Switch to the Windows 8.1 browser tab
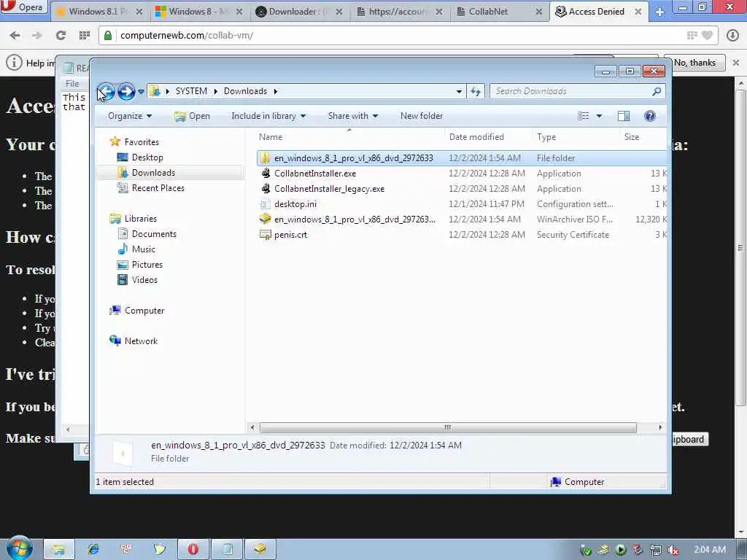 click(101, 12)
